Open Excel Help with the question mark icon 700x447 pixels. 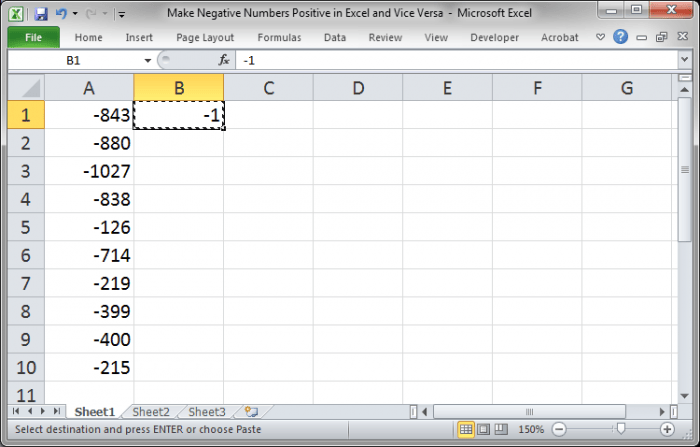[621, 37]
